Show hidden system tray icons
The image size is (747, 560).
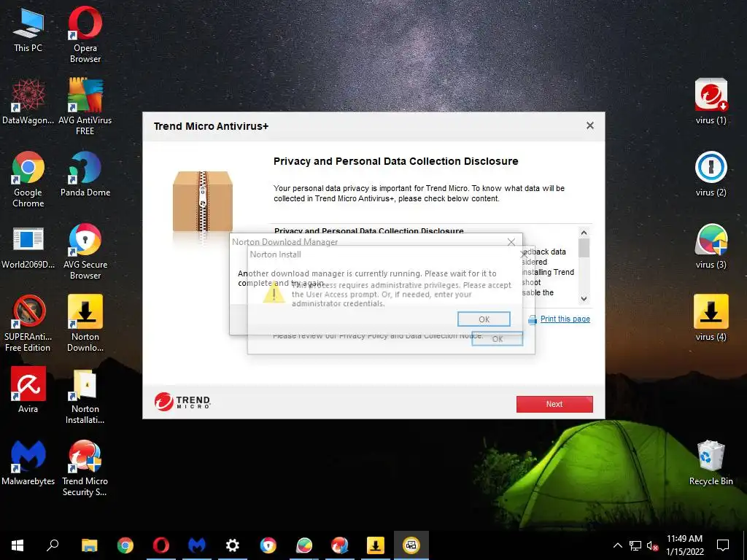pos(617,545)
